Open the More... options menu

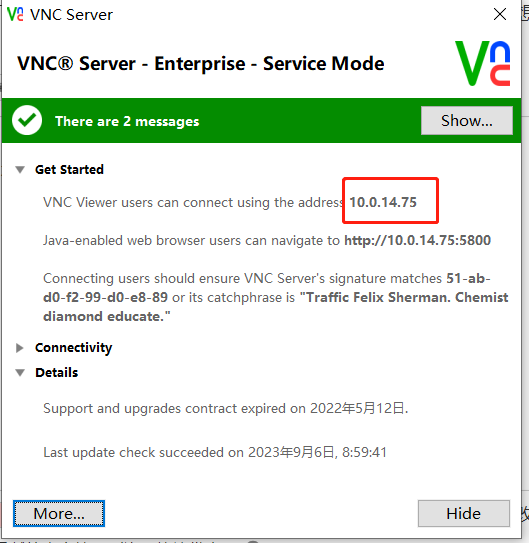click(59, 514)
